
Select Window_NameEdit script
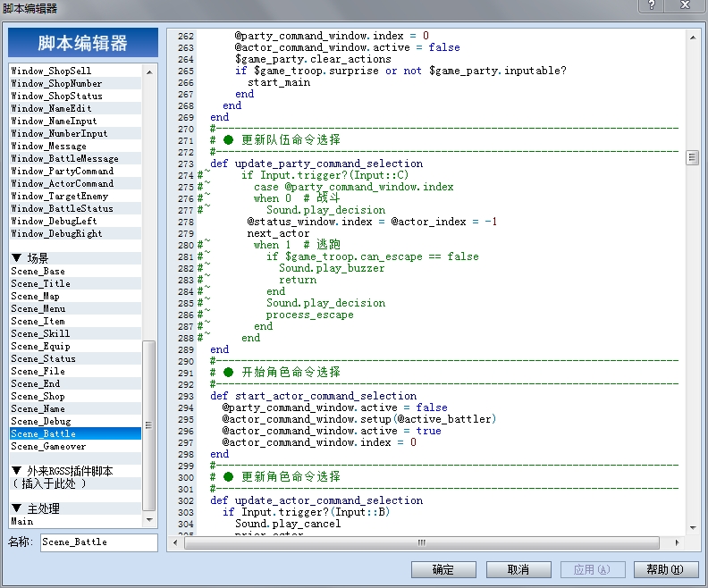pos(75,108)
